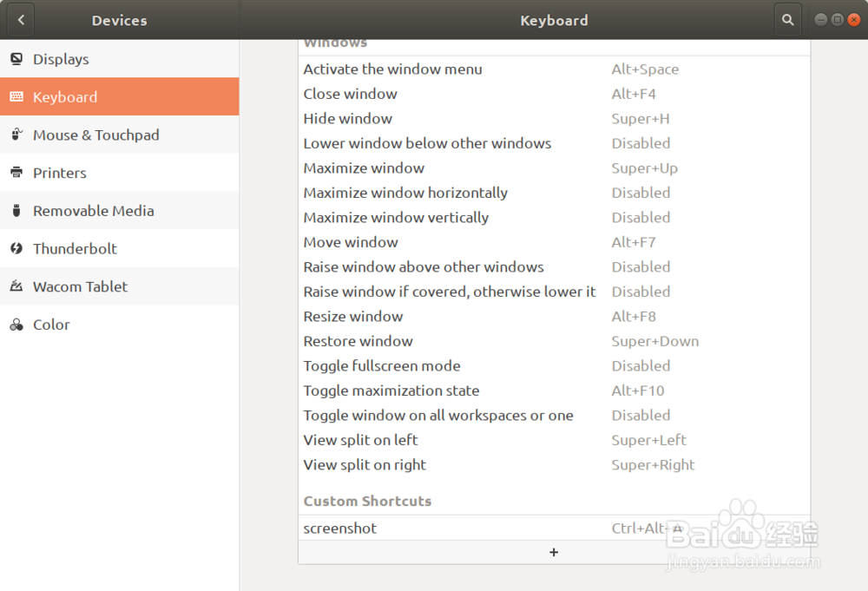The width and height of the screenshot is (868, 591).
Task: Maximize the Settings window
Action: (x=838, y=20)
